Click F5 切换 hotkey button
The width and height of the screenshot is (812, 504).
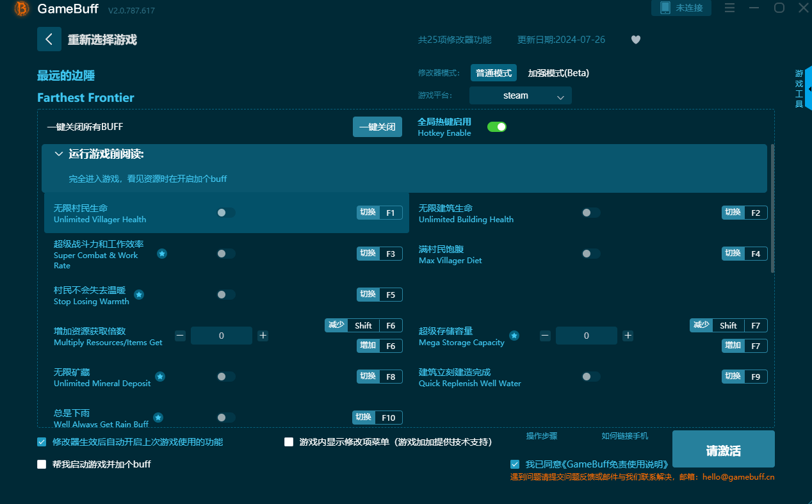pyautogui.click(x=380, y=295)
